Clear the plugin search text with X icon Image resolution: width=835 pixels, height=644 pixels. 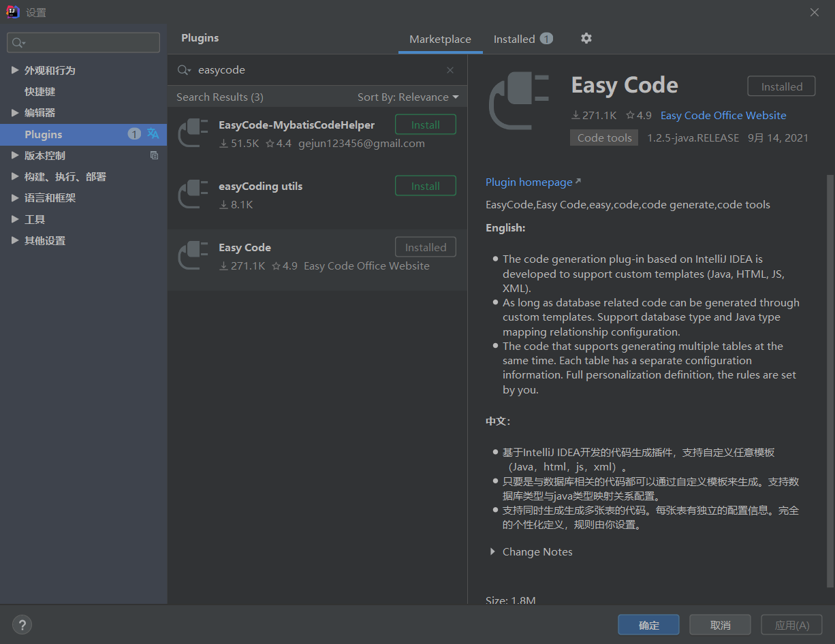[450, 70]
